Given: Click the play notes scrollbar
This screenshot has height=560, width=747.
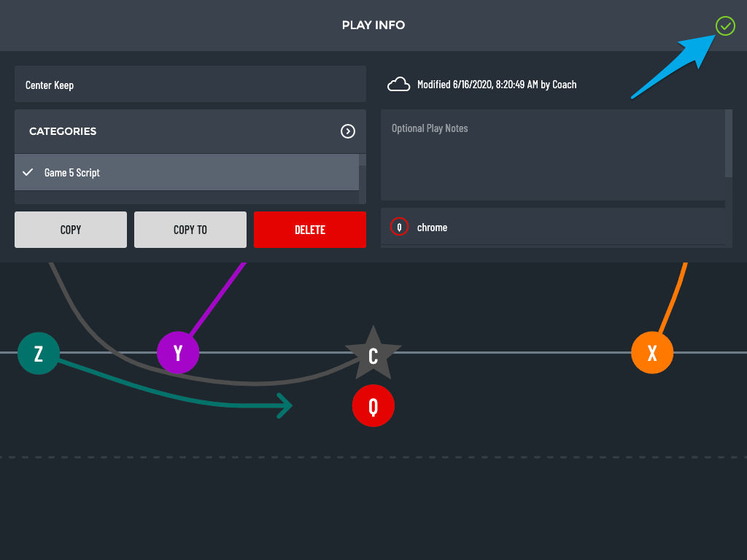Looking at the screenshot, I should (729, 144).
